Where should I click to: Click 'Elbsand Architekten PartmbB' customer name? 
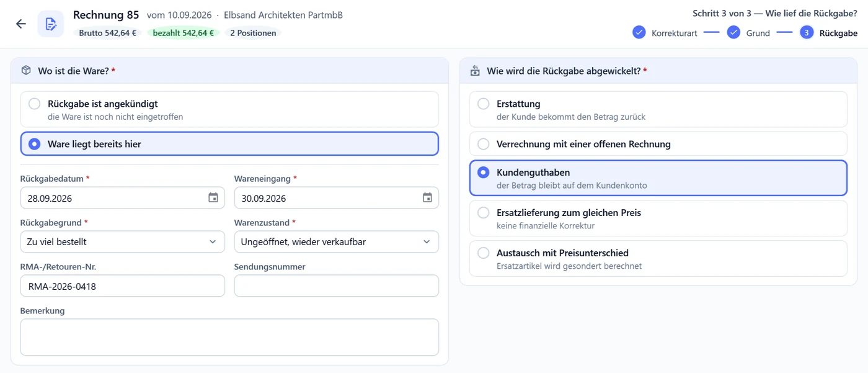283,15
